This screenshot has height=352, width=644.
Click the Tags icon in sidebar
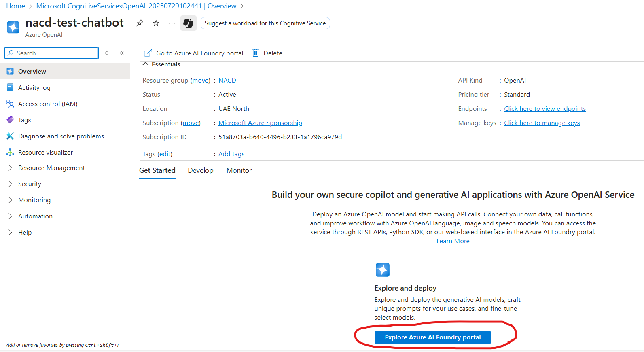click(x=10, y=120)
